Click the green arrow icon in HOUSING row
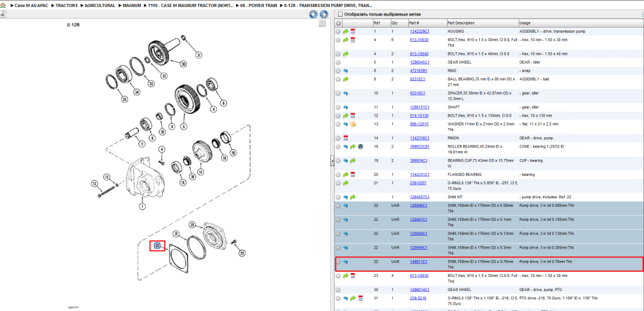This screenshot has height=311, width=644. tap(346, 31)
